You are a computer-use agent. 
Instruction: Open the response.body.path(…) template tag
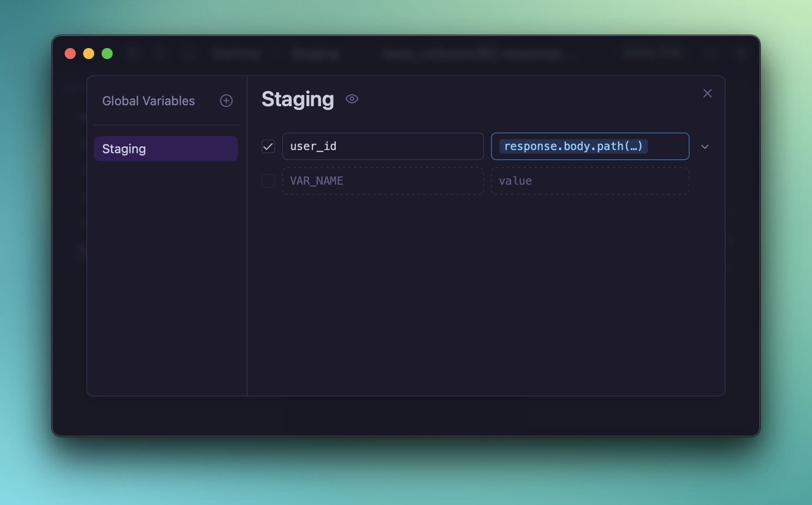573,146
